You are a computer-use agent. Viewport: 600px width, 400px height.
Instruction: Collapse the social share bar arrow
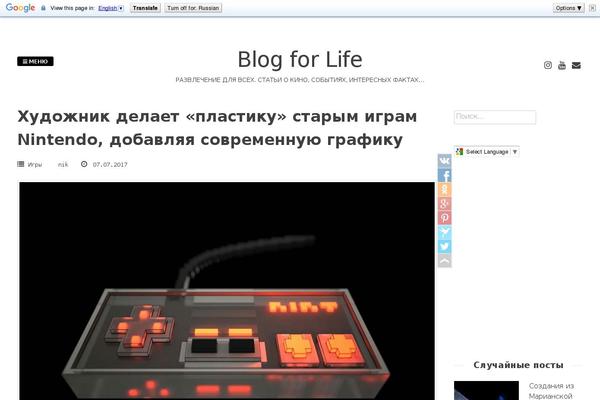click(445, 261)
